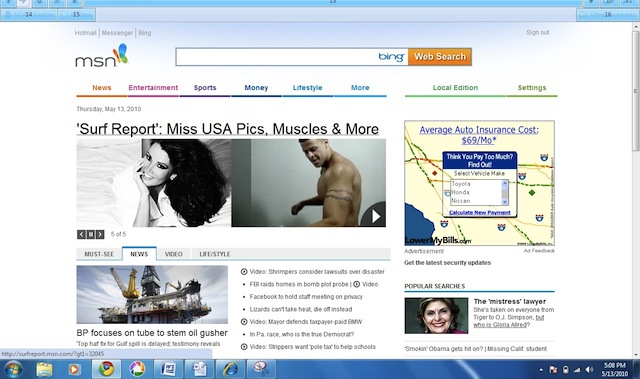Open Google Chrome from the taskbar

point(106,369)
